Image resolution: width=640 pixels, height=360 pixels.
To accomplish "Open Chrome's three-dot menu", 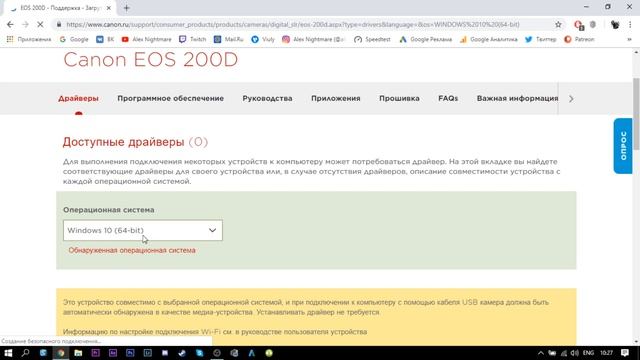I will click(x=630, y=24).
